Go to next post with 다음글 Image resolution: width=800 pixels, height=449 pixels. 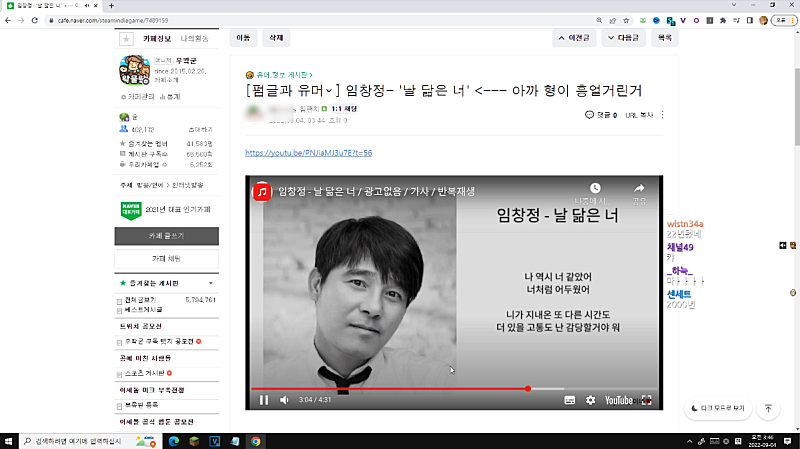click(623, 38)
